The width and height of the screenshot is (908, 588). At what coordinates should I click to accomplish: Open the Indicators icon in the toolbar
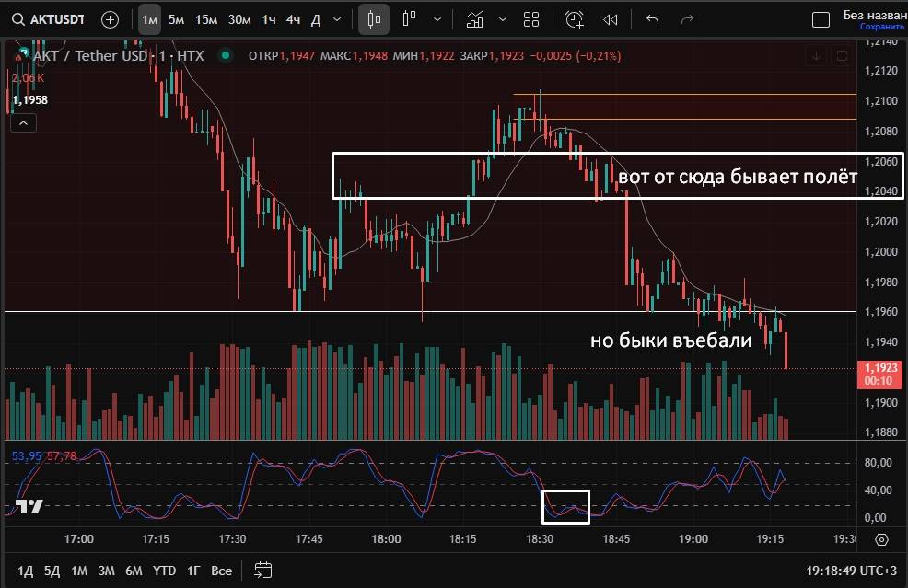pyautogui.click(x=475, y=19)
